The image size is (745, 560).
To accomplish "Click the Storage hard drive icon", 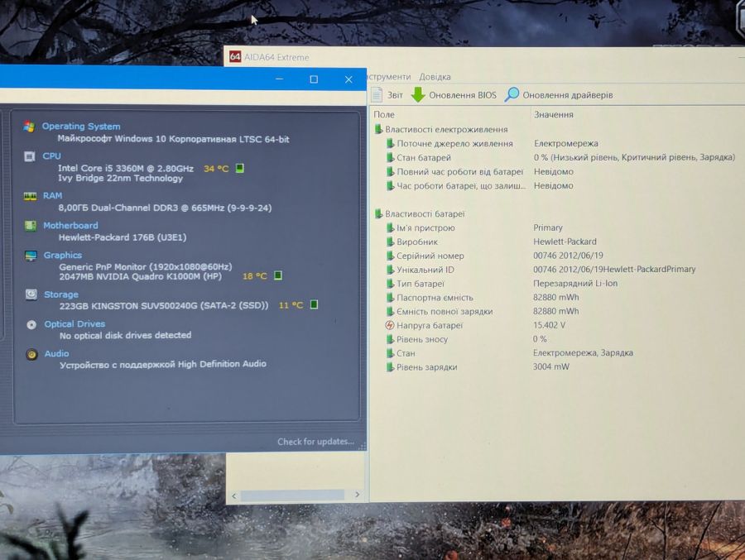I will pos(31,294).
